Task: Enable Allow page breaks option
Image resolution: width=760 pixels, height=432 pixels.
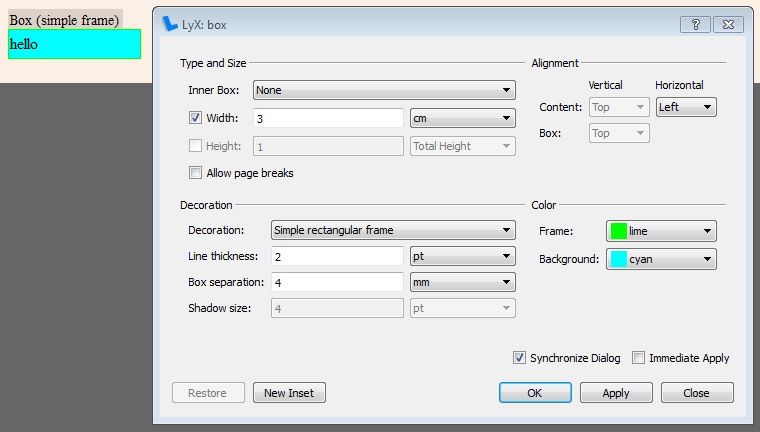Action: 196,173
